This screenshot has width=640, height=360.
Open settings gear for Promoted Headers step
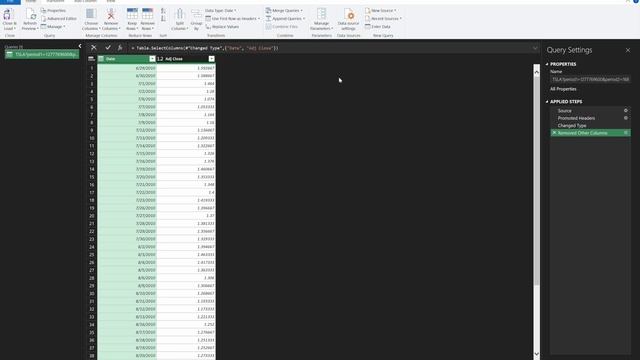[x=626, y=118]
